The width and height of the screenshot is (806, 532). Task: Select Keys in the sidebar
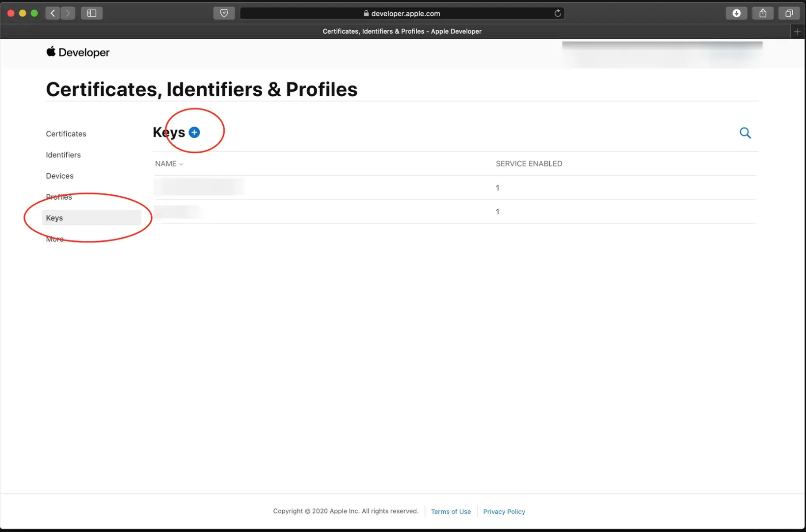click(92, 218)
